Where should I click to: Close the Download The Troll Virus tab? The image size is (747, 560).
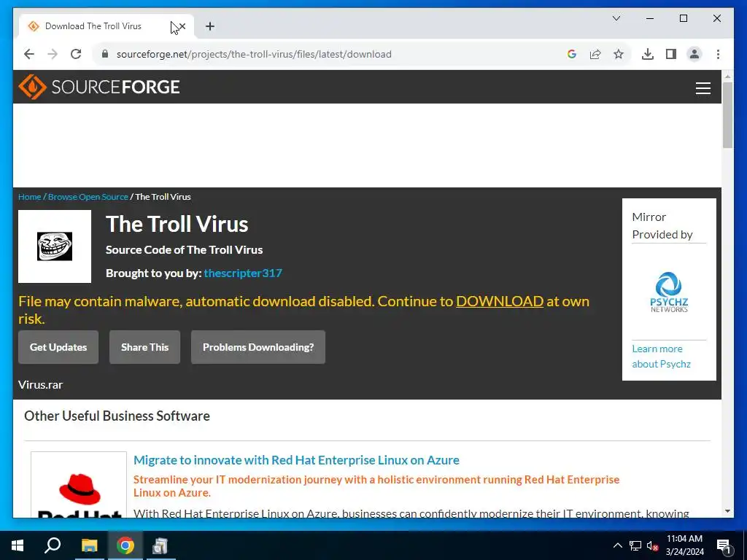tap(182, 26)
